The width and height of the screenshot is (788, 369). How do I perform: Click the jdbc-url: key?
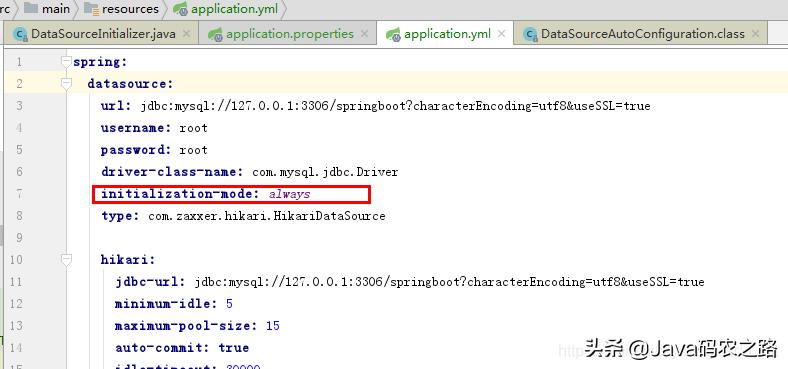pyautogui.click(x=150, y=282)
